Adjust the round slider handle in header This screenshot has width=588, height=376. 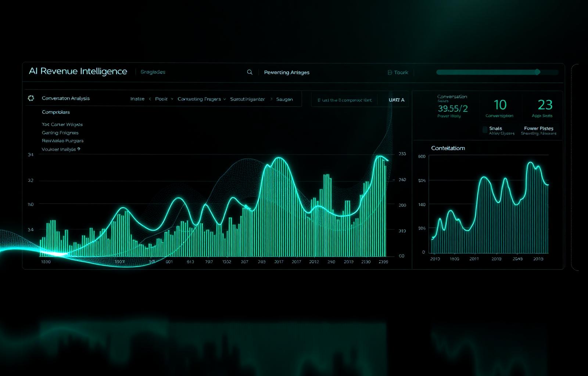[x=538, y=72]
